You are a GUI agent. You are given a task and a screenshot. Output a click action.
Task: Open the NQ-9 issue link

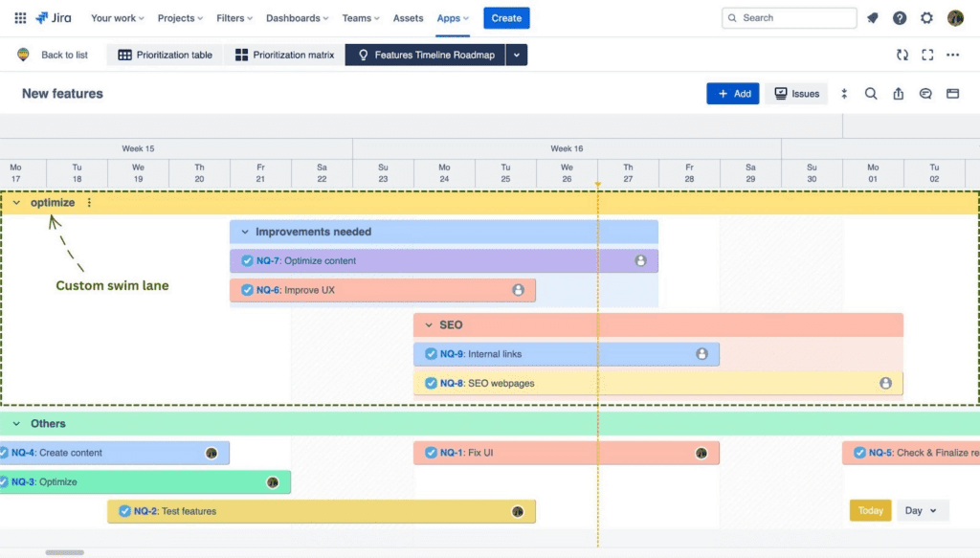click(x=452, y=354)
